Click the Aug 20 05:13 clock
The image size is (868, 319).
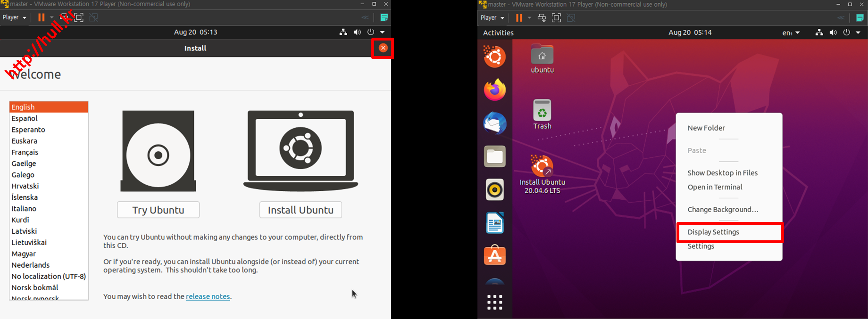click(x=195, y=32)
